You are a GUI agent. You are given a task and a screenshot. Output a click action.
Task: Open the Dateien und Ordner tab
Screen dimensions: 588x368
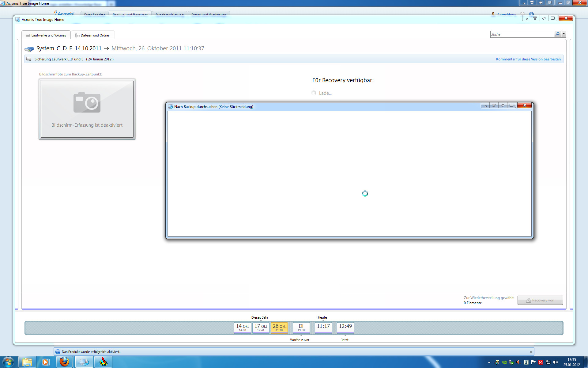coord(93,35)
